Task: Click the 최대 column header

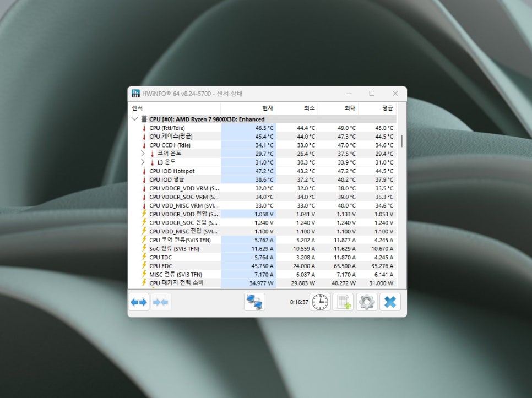Action: pyautogui.click(x=338, y=108)
